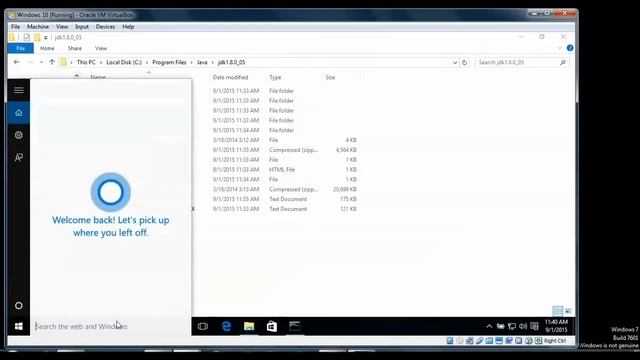Expand the chevron after Program Files
640x360 pixels.
191,62
